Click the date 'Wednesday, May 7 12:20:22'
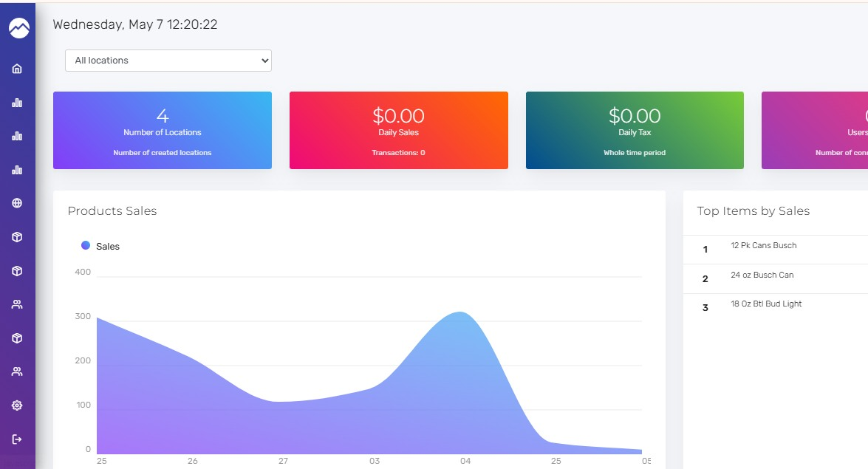 135,24
